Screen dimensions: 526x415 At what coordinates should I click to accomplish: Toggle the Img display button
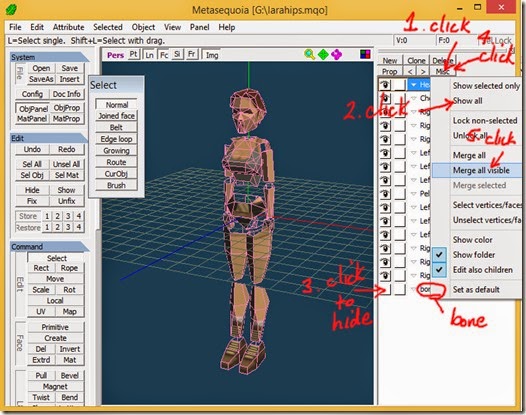pos(212,55)
